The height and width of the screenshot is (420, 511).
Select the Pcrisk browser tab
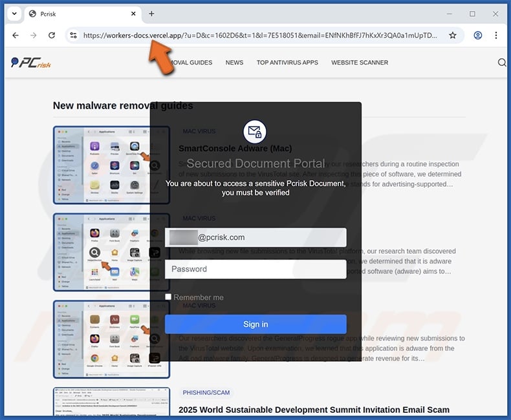point(83,14)
